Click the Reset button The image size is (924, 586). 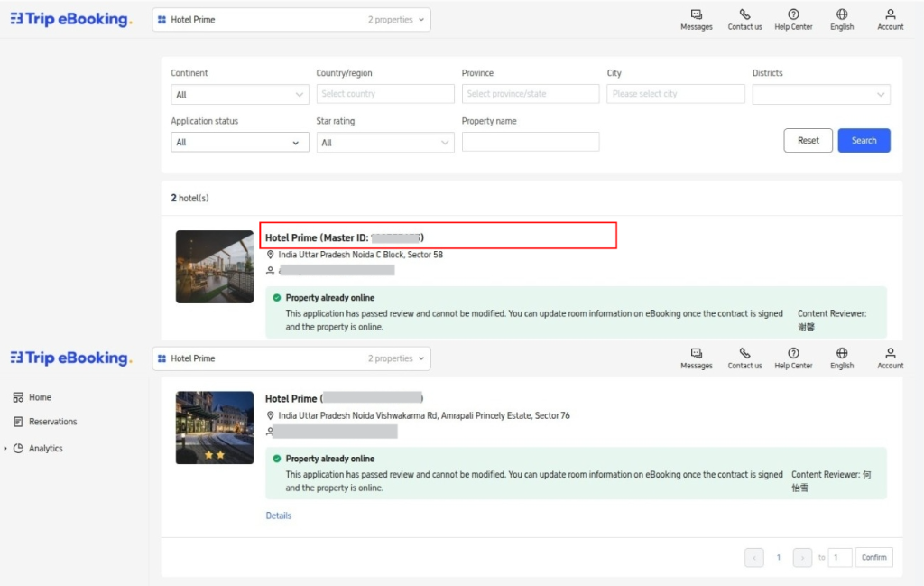point(808,140)
